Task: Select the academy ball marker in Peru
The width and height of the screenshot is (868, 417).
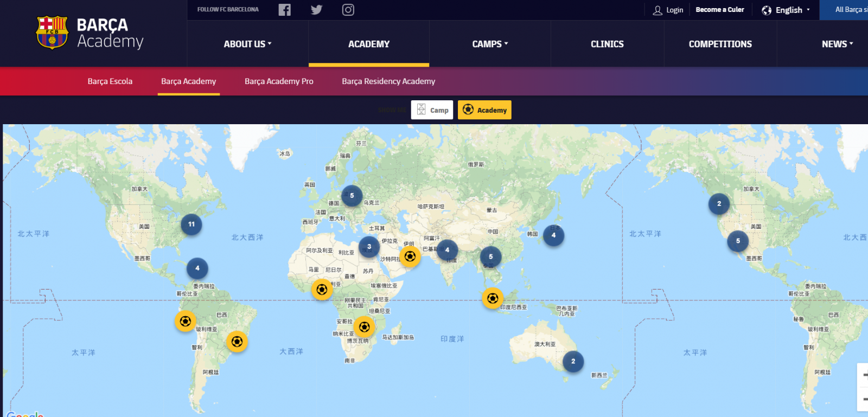Action: (186, 321)
